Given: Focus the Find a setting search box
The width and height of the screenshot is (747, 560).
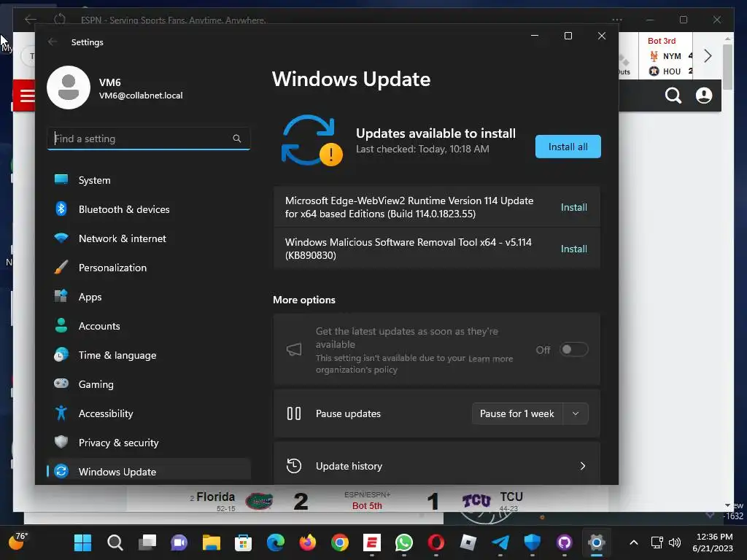Looking at the screenshot, I should click(x=149, y=139).
